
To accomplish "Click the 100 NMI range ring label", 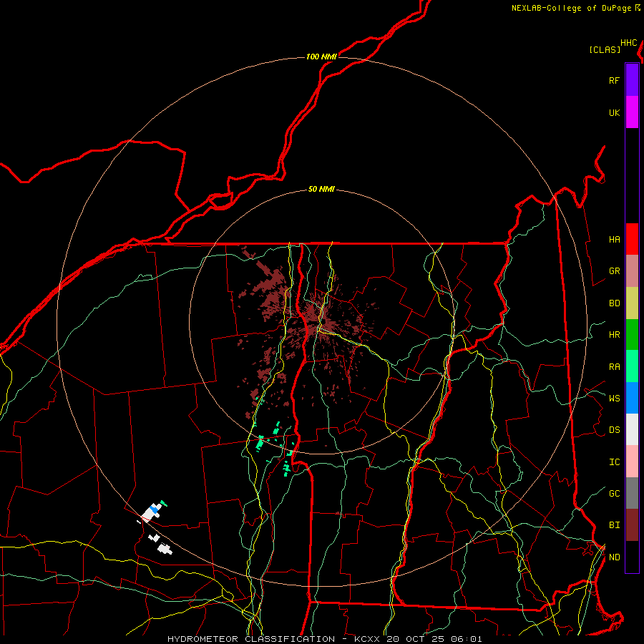I will click(x=321, y=57).
